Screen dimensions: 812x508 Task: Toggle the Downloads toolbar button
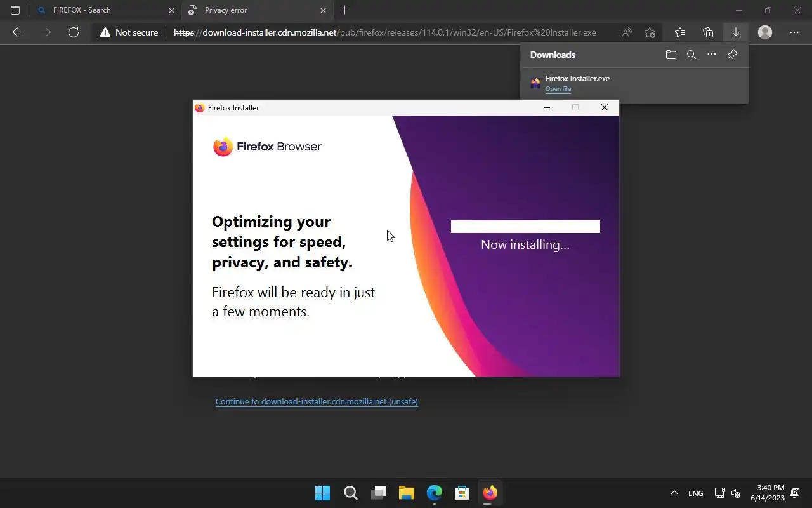click(736, 32)
